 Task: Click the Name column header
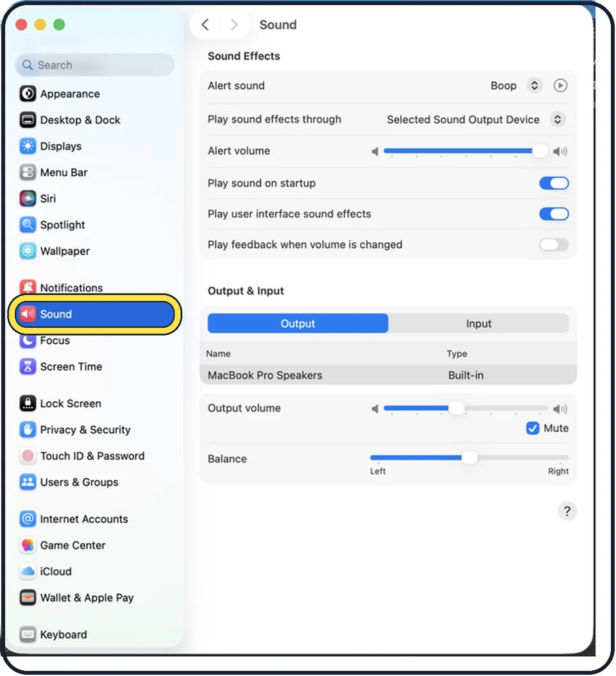[x=218, y=353]
